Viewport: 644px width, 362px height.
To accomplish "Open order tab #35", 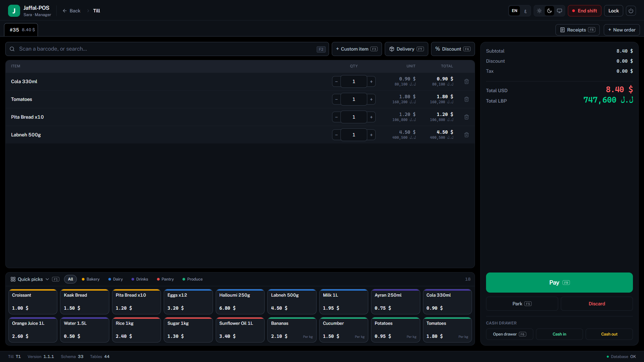I will pyautogui.click(x=21, y=30).
